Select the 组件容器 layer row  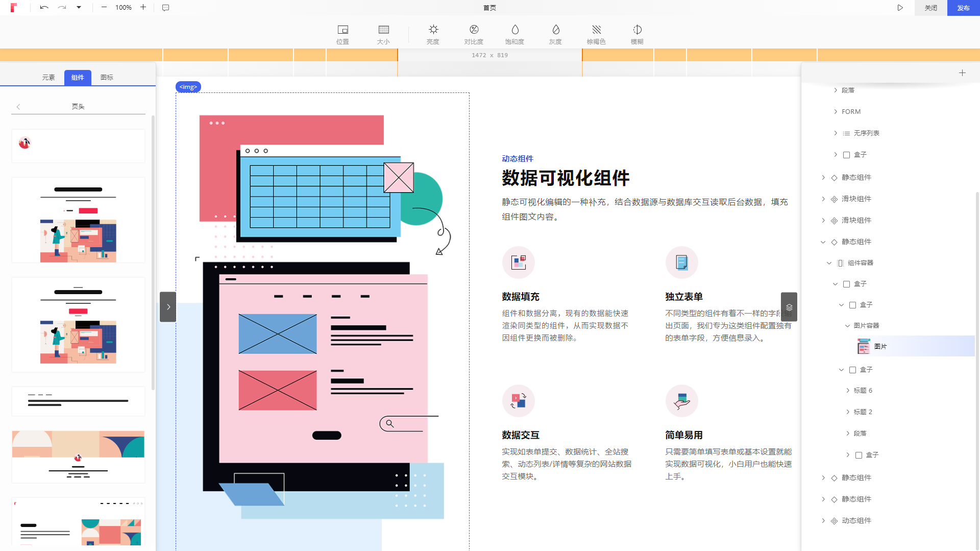coord(888,263)
